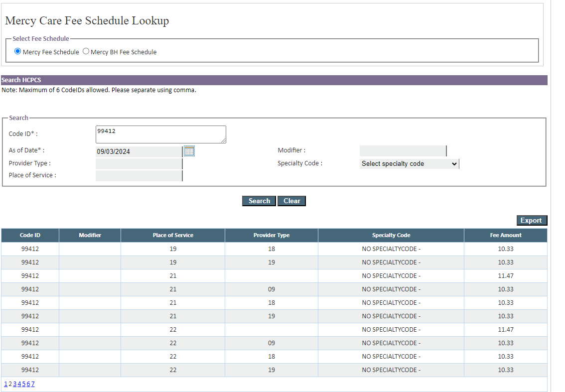Go to results page 5

pyautogui.click(x=24, y=384)
